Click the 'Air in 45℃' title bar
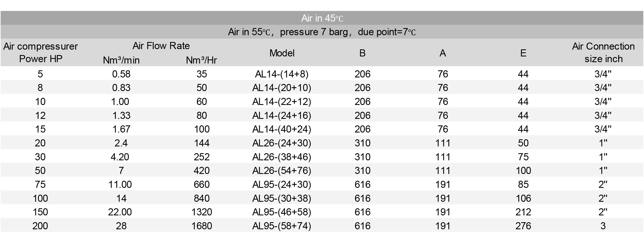644x238 pixels. pos(322,18)
